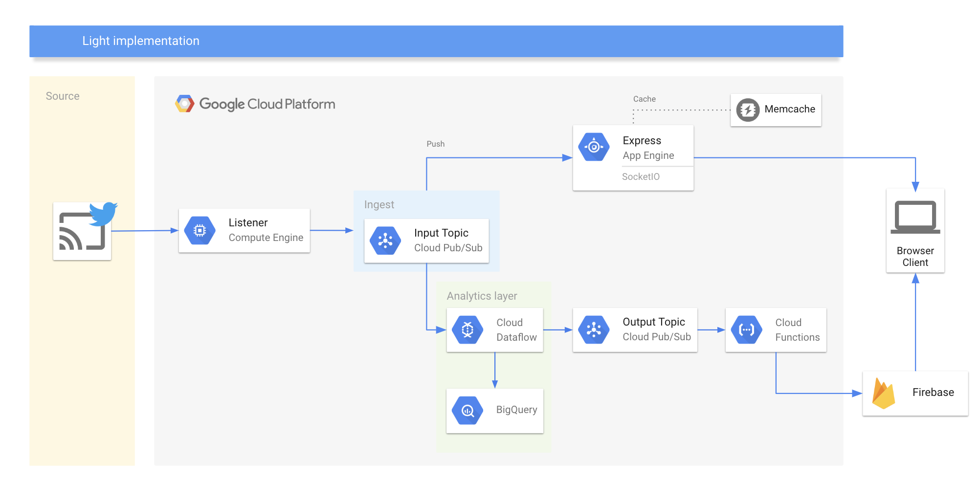Click the Cloud Dataflow hexagon icon
This screenshot has width=980, height=481.
click(x=468, y=329)
